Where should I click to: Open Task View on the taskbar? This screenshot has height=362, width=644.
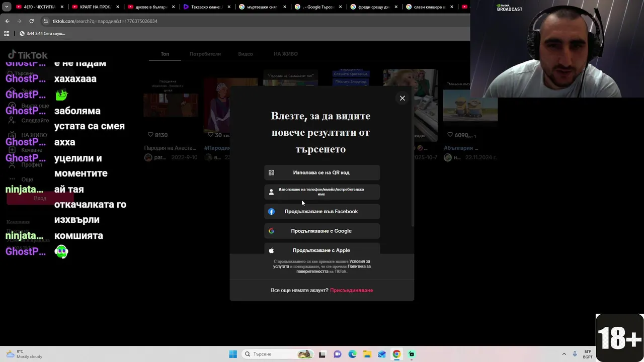tap(322, 354)
